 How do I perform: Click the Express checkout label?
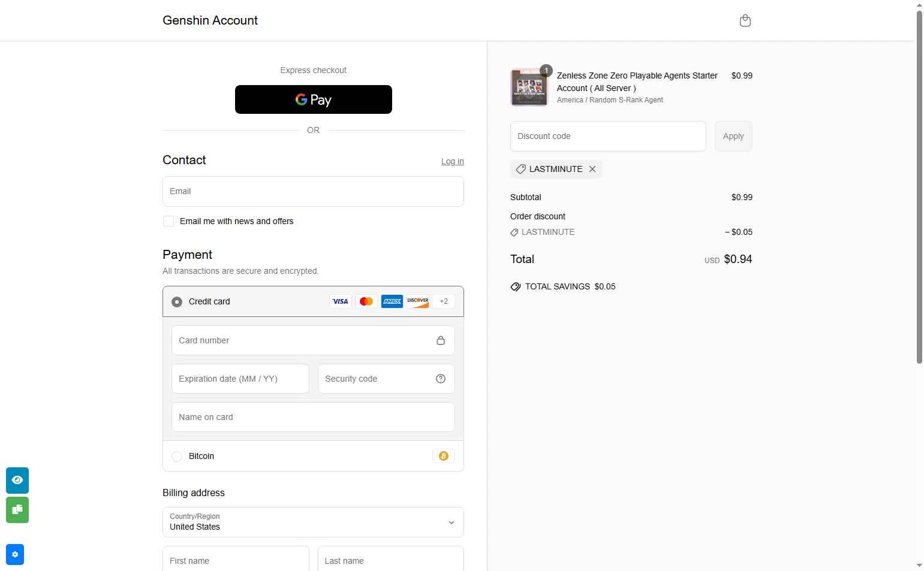[x=313, y=70]
